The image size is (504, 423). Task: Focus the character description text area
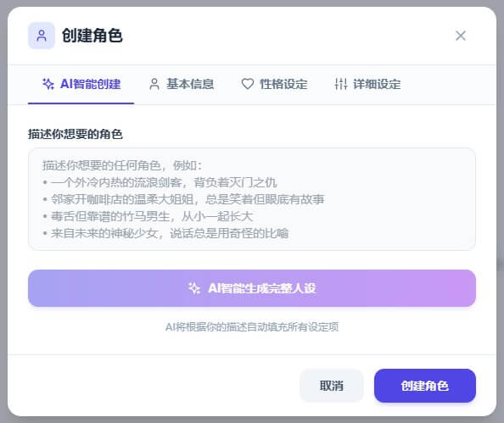[x=252, y=199]
